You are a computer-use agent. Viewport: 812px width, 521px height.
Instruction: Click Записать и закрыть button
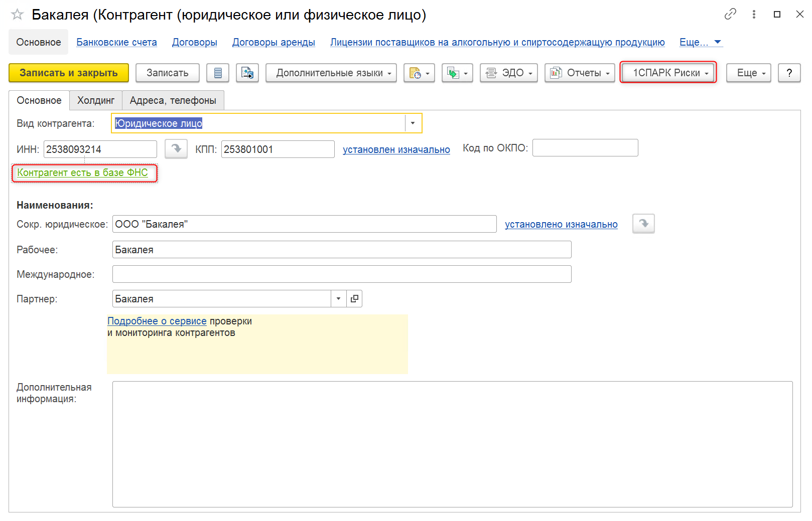pos(69,73)
